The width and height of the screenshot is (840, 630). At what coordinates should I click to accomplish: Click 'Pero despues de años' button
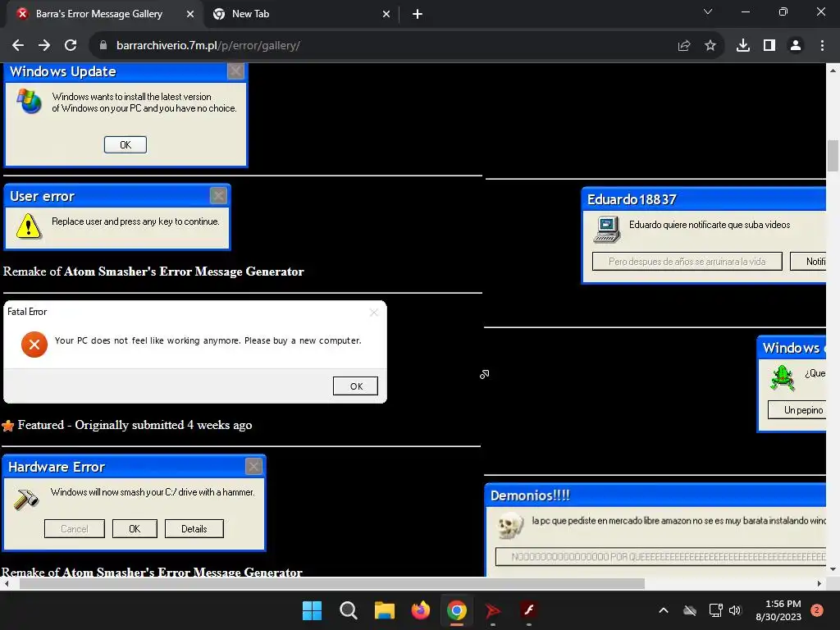(687, 262)
